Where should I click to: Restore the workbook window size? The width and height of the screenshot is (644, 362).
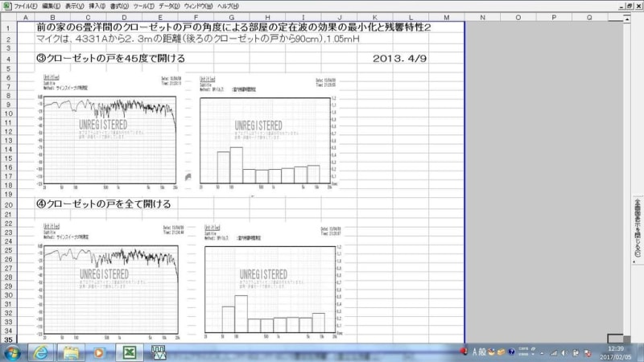630,6
